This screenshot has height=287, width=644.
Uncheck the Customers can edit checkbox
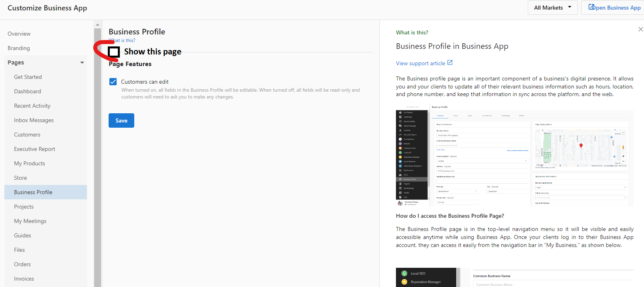click(113, 82)
